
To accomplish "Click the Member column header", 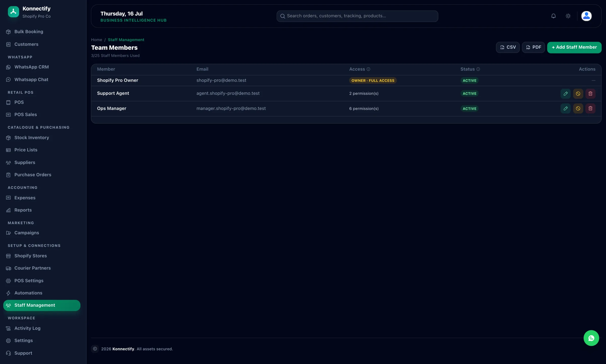I will pos(106,69).
